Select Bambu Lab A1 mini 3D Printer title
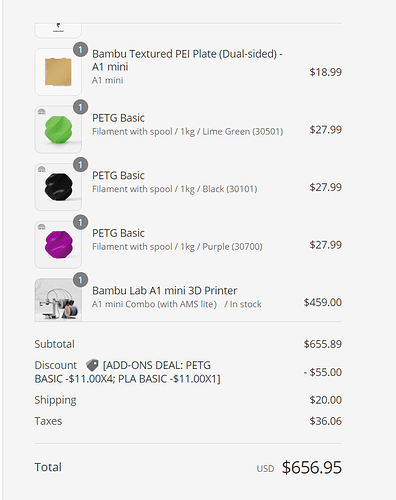The image size is (396, 500). click(x=165, y=291)
